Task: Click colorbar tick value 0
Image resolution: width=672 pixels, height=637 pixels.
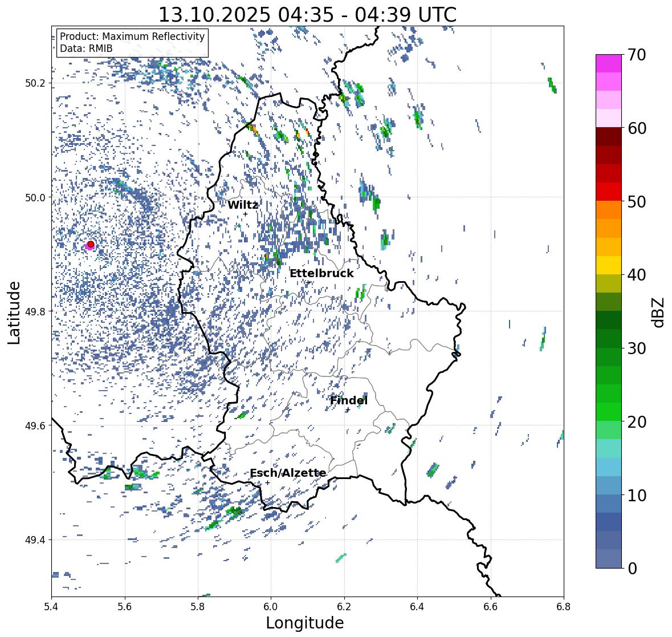Action: (633, 569)
